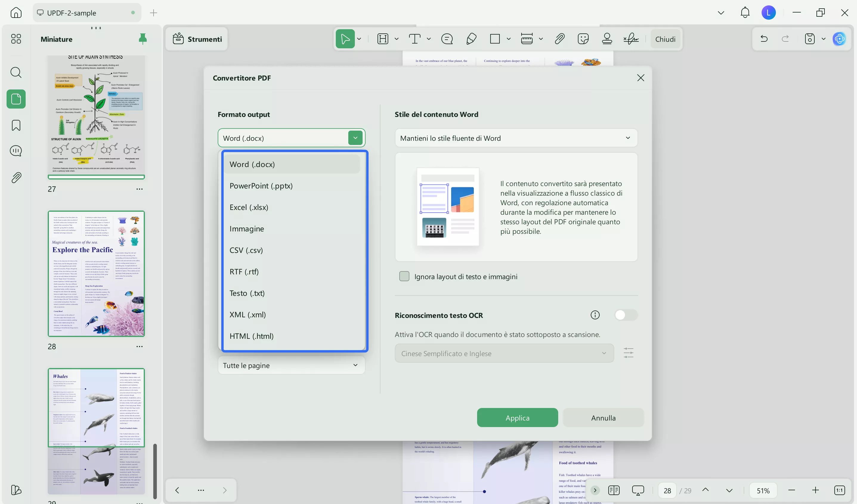Select the stamp tool

607,38
